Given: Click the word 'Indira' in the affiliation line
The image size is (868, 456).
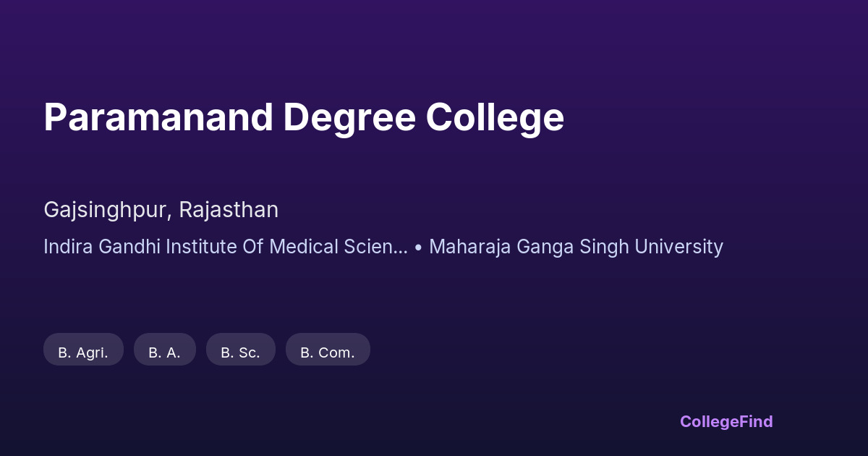Looking at the screenshot, I should [x=67, y=247].
